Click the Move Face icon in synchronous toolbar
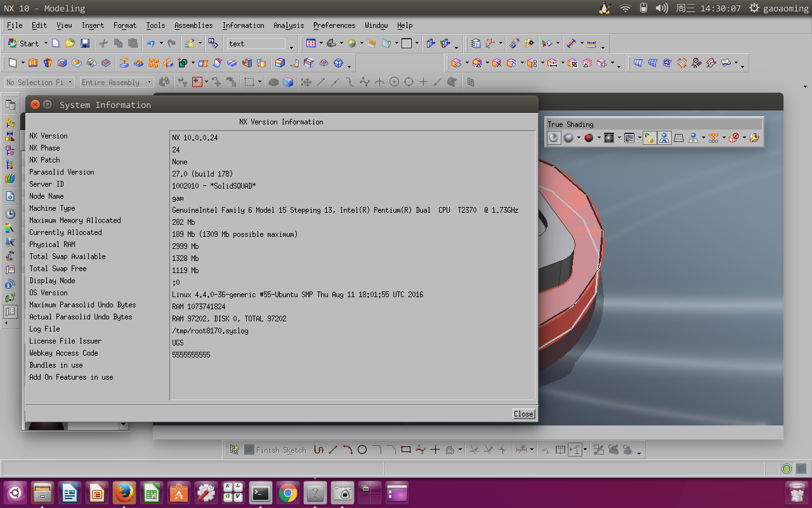This screenshot has height=508, width=812. pos(456,63)
